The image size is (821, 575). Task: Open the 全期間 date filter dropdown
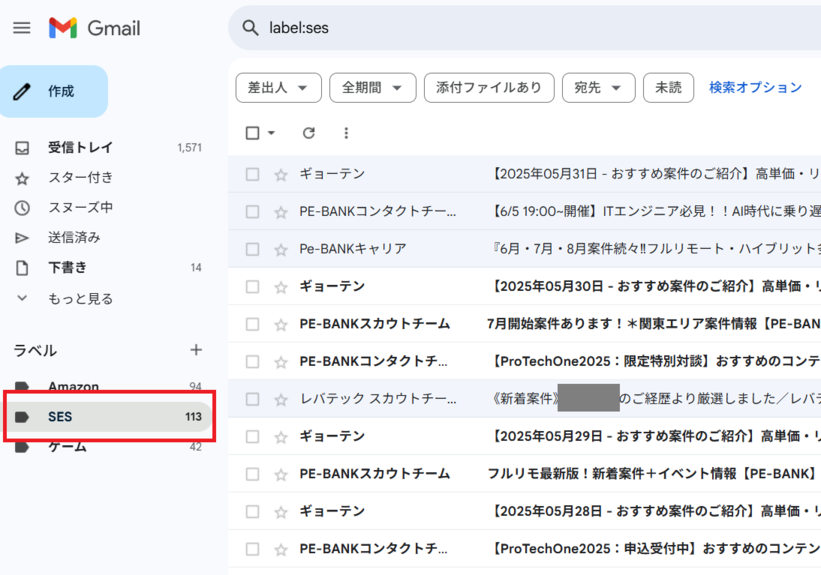373,87
